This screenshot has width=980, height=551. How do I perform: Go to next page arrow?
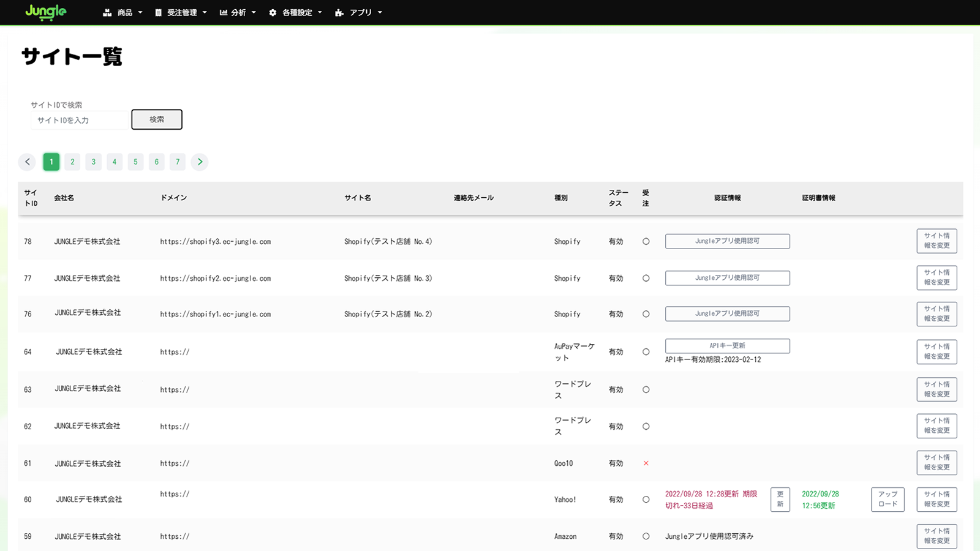pos(200,162)
